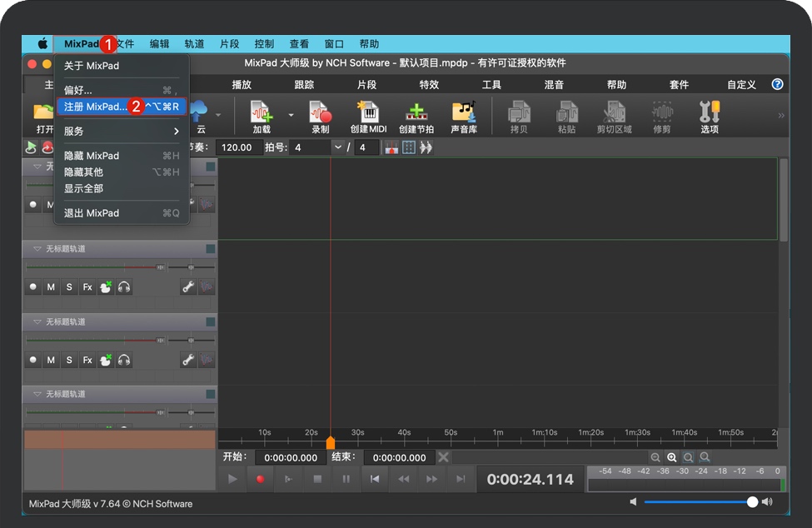Click the 录制 record toolbar icon
The height and width of the screenshot is (528, 812).
pyautogui.click(x=320, y=117)
